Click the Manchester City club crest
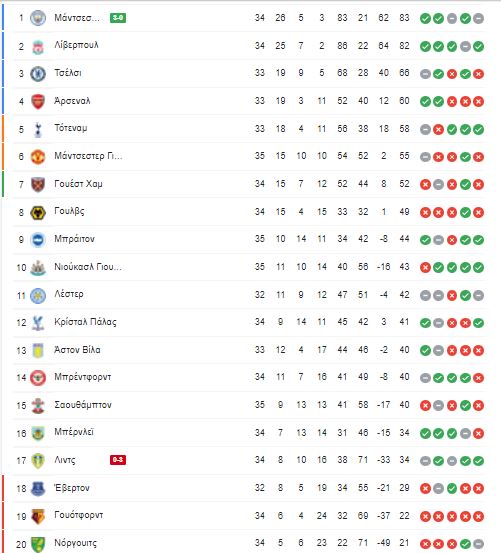The image size is (501, 553). [38, 18]
